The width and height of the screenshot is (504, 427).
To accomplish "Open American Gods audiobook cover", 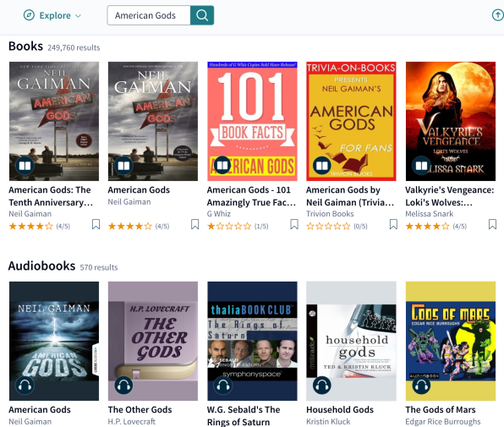I will point(54,341).
